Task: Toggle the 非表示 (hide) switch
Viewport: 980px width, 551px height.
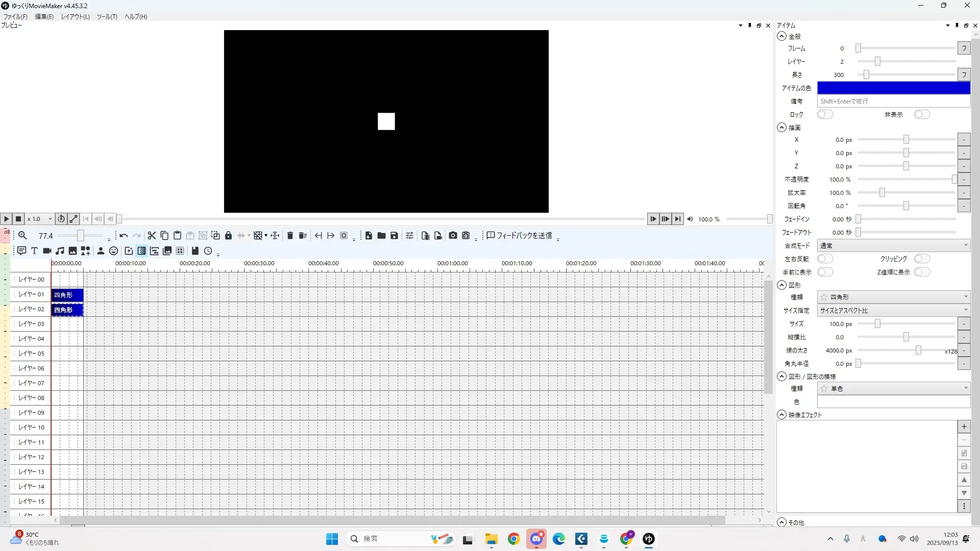Action: click(921, 114)
